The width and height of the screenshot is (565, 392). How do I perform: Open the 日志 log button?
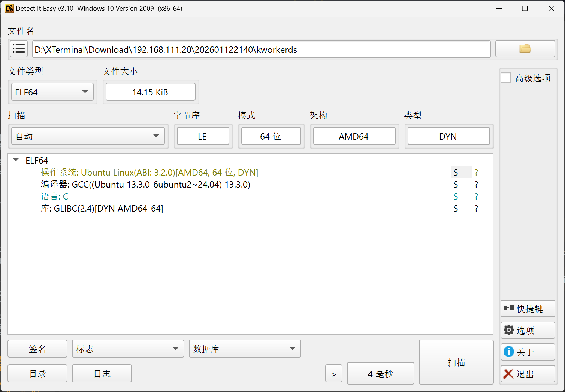click(x=102, y=374)
